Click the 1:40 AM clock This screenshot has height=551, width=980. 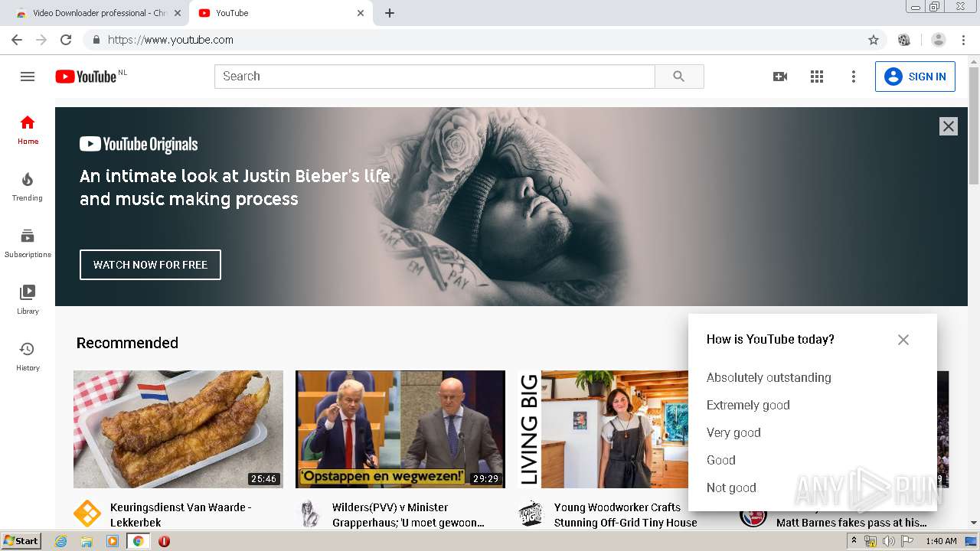[941, 541]
